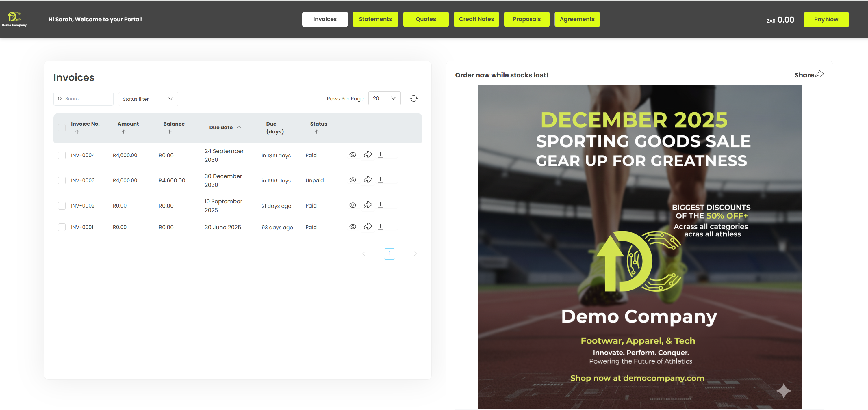The height and width of the screenshot is (410, 868).
Task: Open the Status filter dropdown
Action: (148, 99)
